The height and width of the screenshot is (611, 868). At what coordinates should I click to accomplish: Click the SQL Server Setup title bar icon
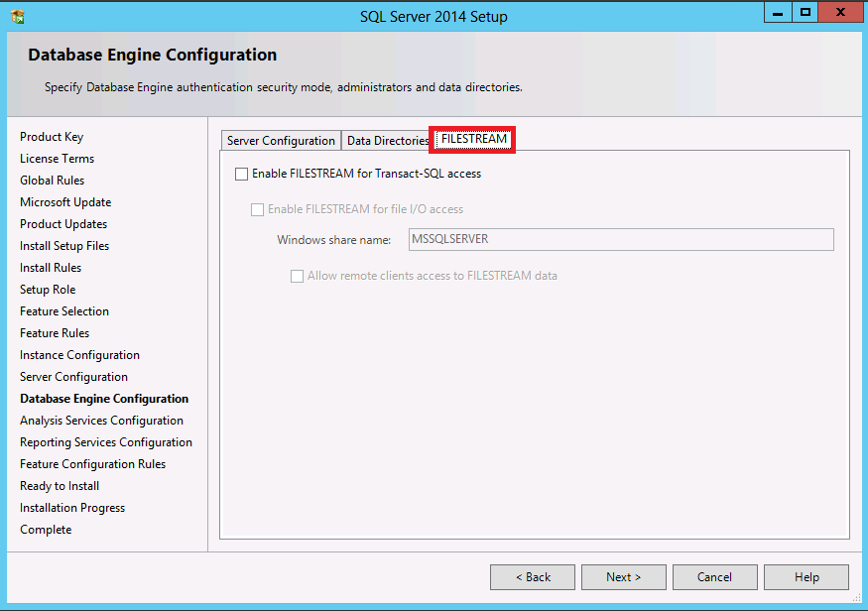point(17,16)
